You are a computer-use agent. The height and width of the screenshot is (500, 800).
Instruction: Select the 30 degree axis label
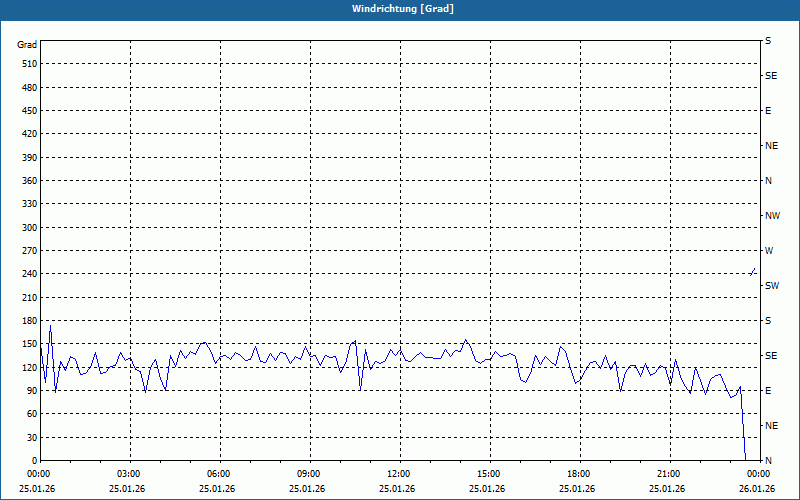click(x=32, y=438)
